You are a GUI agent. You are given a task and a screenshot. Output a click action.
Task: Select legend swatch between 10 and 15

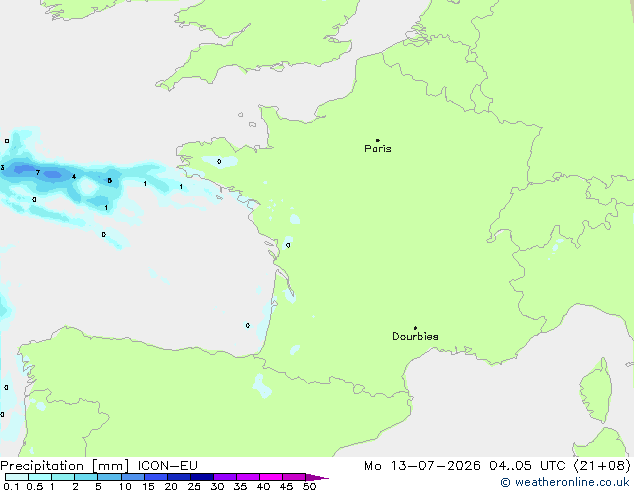pyautogui.click(x=133, y=477)
